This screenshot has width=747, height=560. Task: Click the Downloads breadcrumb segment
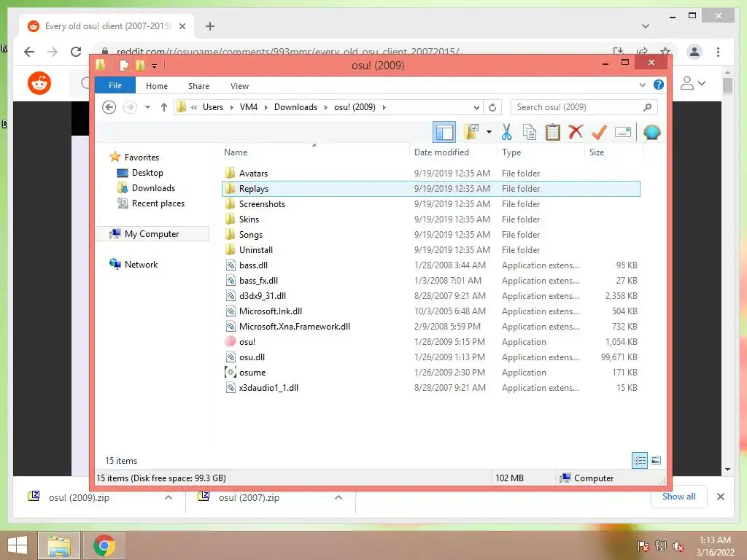point(295,107)
